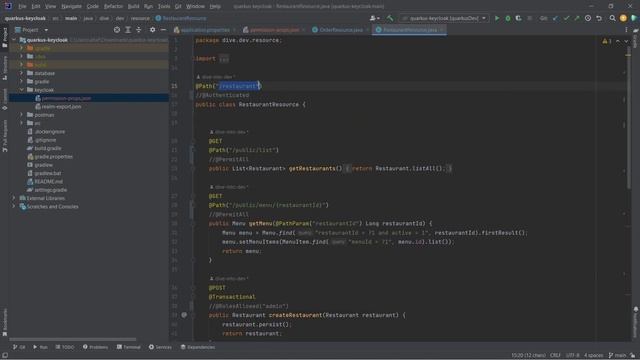
Task: Open Search Everywhere magnifier icon
Action: (x=612, y=18)
